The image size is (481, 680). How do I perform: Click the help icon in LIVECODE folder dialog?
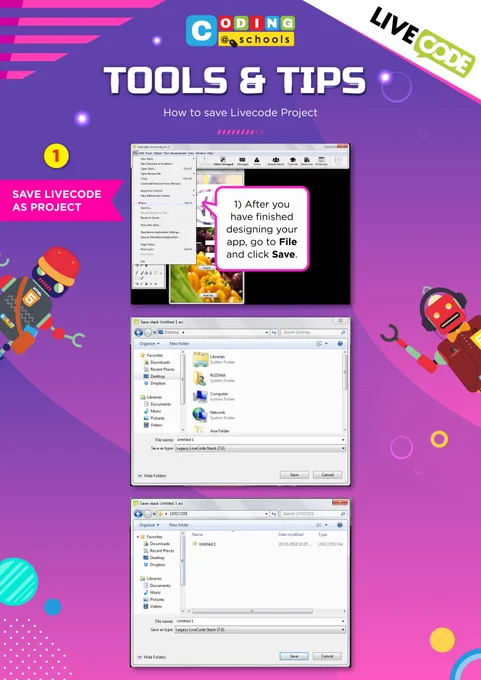click(340, 525)
